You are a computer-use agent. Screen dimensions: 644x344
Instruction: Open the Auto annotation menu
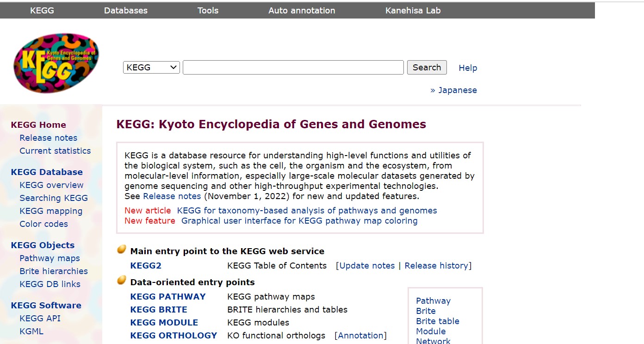click(302, 10)
